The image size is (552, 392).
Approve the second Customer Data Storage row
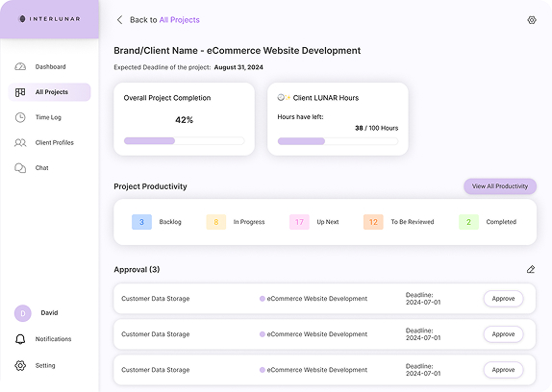[x=503, y=334]
